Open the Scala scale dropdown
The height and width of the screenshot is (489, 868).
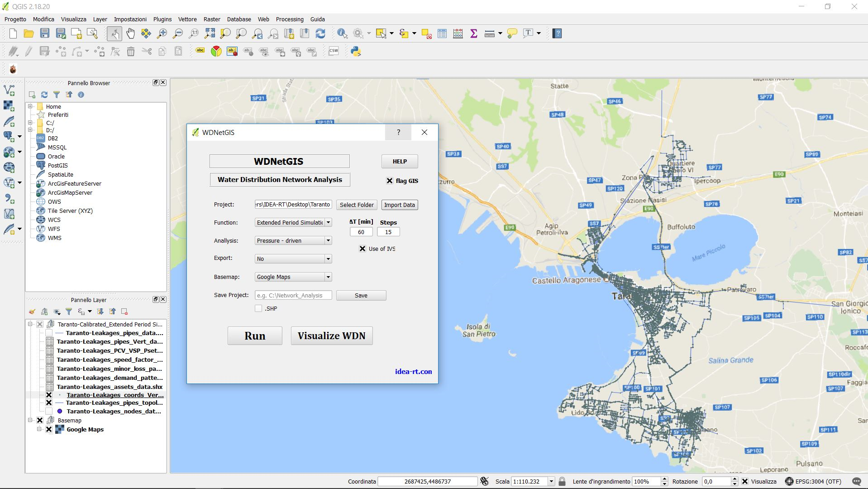[x=551, y=481]
